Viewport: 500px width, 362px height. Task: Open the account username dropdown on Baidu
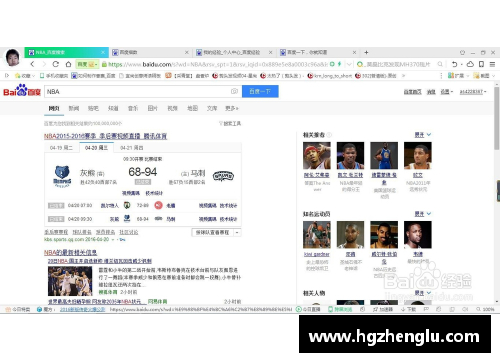pos(473,92)
